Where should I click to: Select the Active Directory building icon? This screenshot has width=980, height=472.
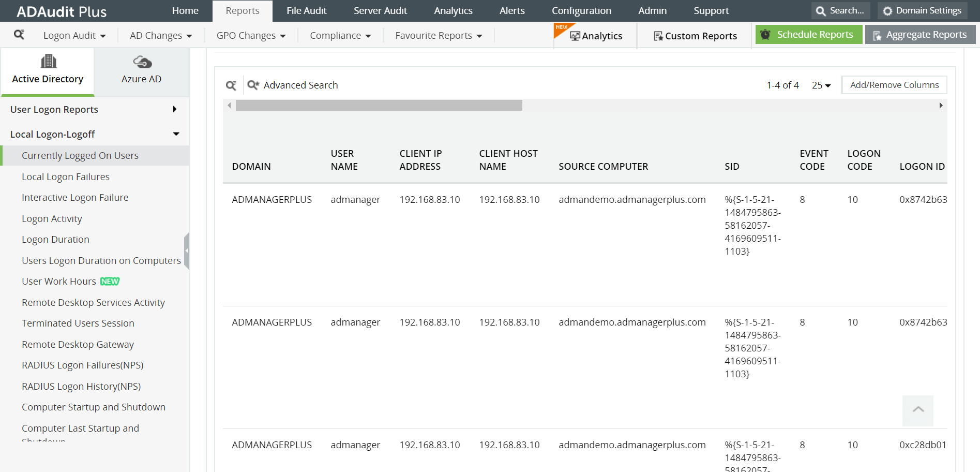pyautogui.click(x=48, y=62)
